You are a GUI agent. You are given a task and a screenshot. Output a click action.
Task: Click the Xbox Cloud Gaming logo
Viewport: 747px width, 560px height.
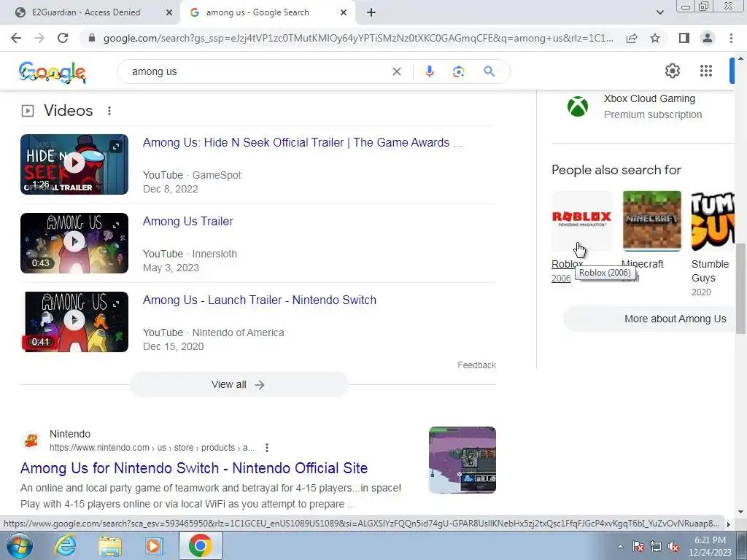click(578, 106)
